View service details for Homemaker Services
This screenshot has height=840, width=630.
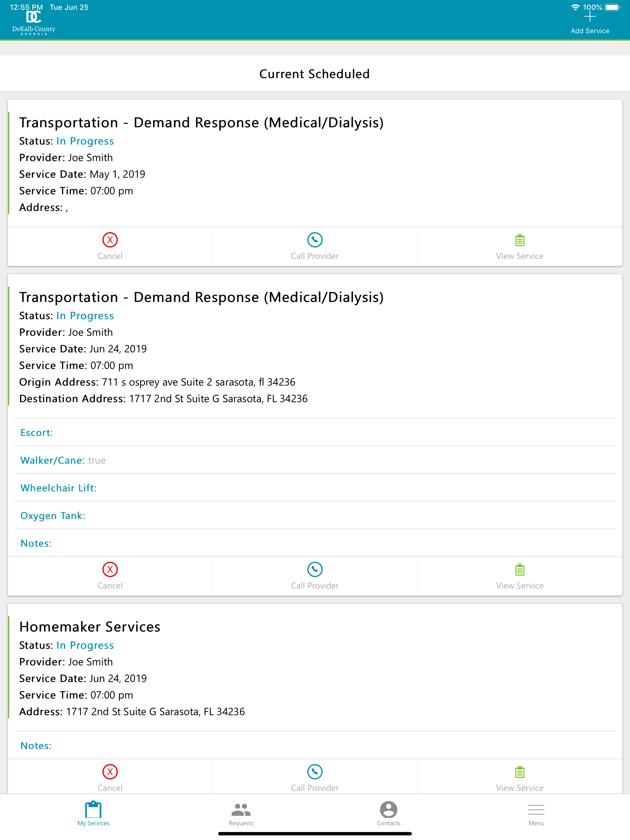click(x=520, y=778)
